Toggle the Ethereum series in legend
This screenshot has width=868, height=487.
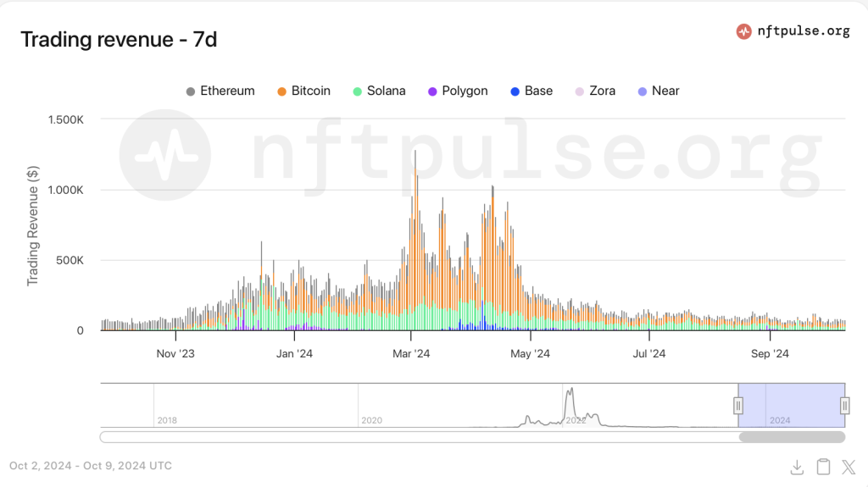point(220,91)
